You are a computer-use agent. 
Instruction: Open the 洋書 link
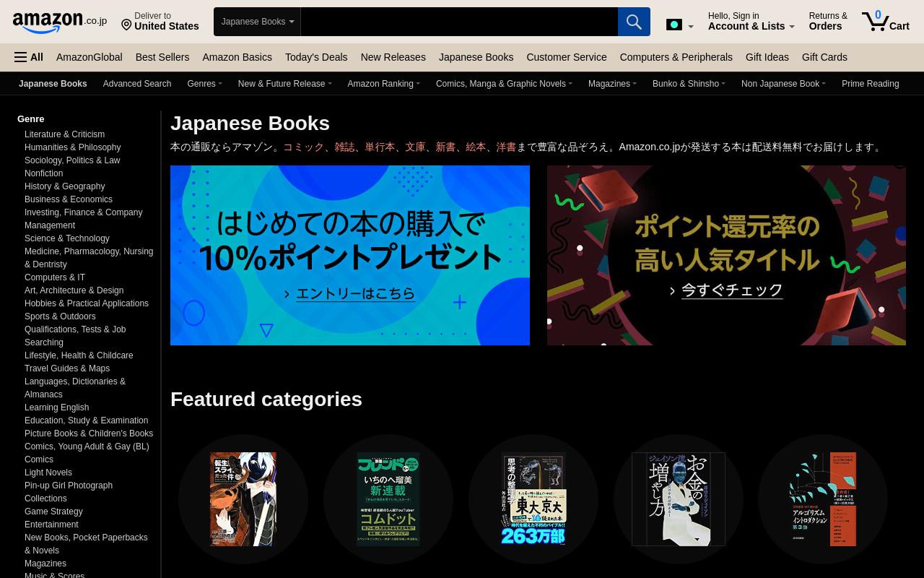click(x=506, y=147)
